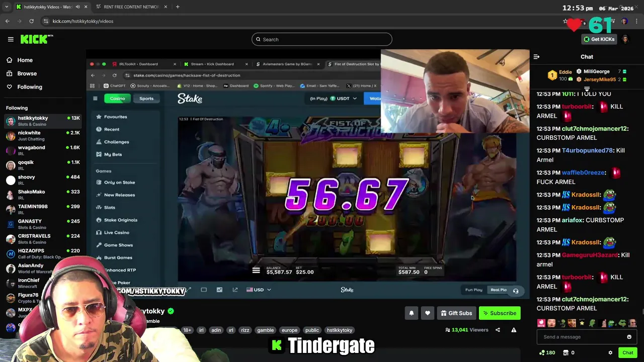Open ShakoMako channel in Following list
The width and height of the screenshot is (644, 362).
tap(43, 195)
